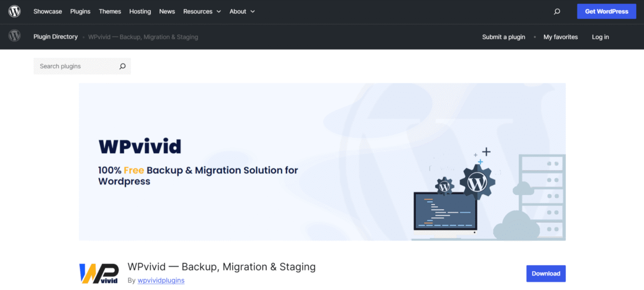This screenshot has width=644, height=290.
Task: Click the Get WordPress button
Action: 607,12
